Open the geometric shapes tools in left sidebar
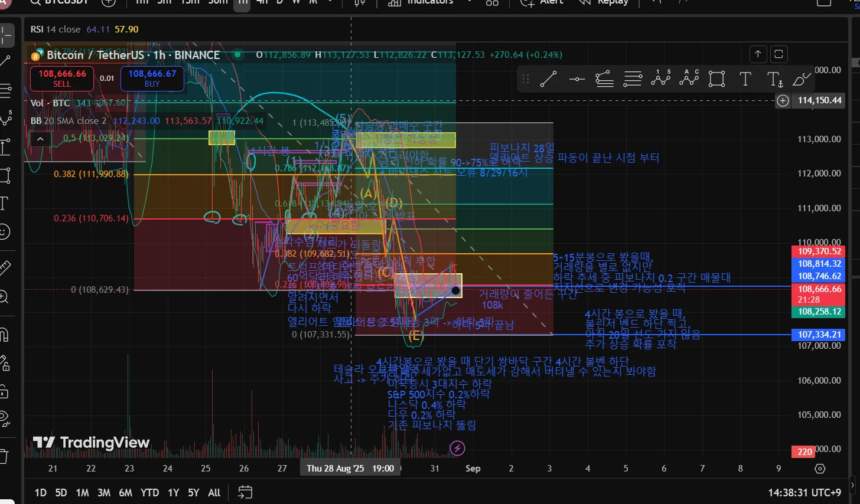The height and width of the screenshot is (504, 860). (x=5, y=175)
